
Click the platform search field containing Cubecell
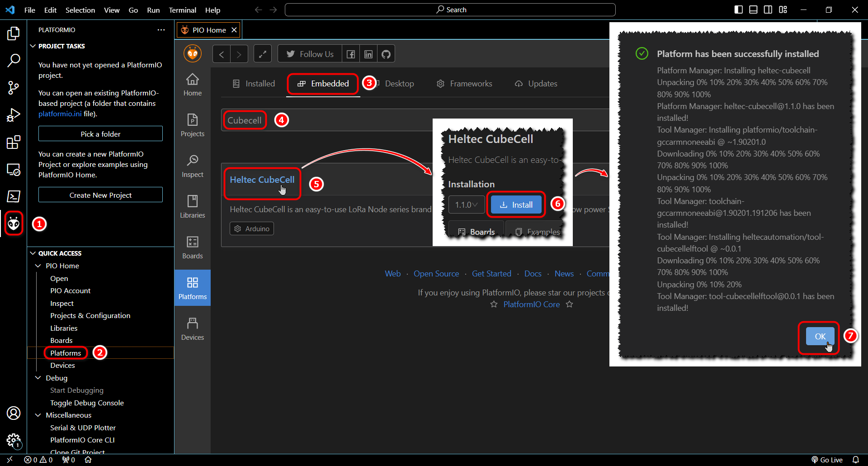click(415, 120)
